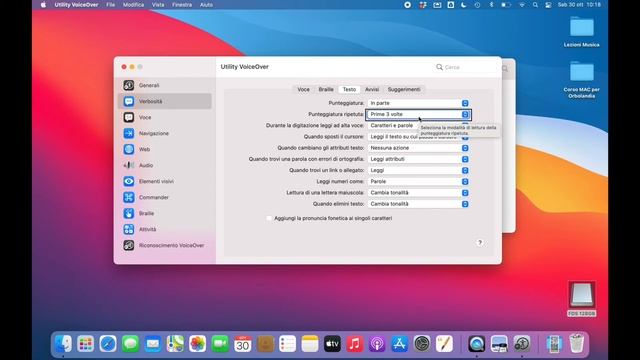Image resolution: width=640 pixels, height=360 pixels.
Task: Open the Web category icon
Action: pos(129,149)
